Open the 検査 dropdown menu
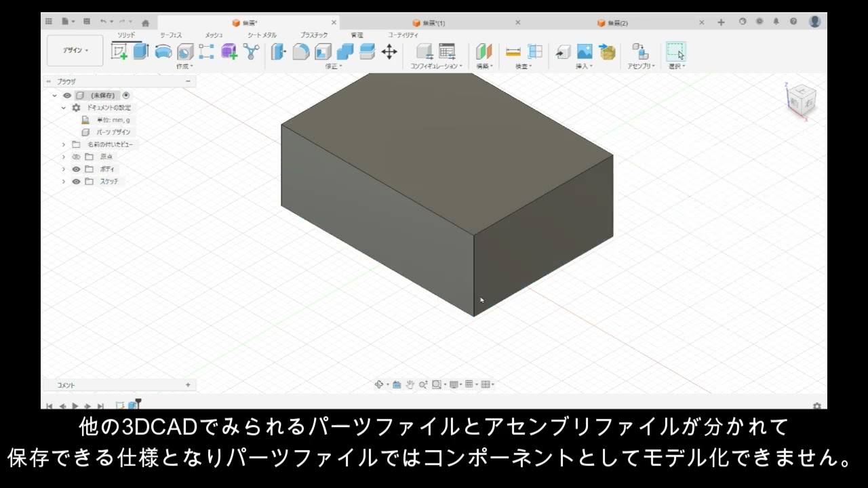Screen dimensions: 868x488 click(524, 66)
